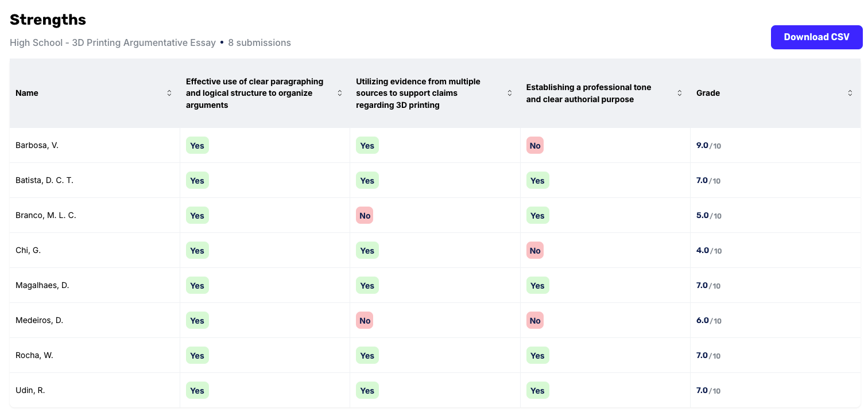The width and height of the screenshot is (868, 416).
Task: Toggle Medeiros' No badge for professional tone
Action: pyautogui.click(x=534, y=320)
